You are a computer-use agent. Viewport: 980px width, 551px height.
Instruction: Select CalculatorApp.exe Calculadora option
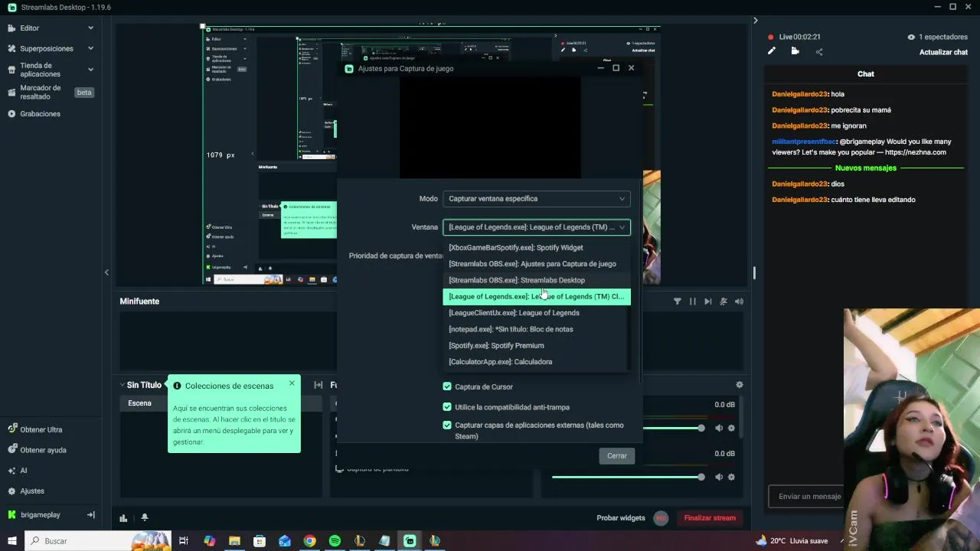(x=536, y=362)
